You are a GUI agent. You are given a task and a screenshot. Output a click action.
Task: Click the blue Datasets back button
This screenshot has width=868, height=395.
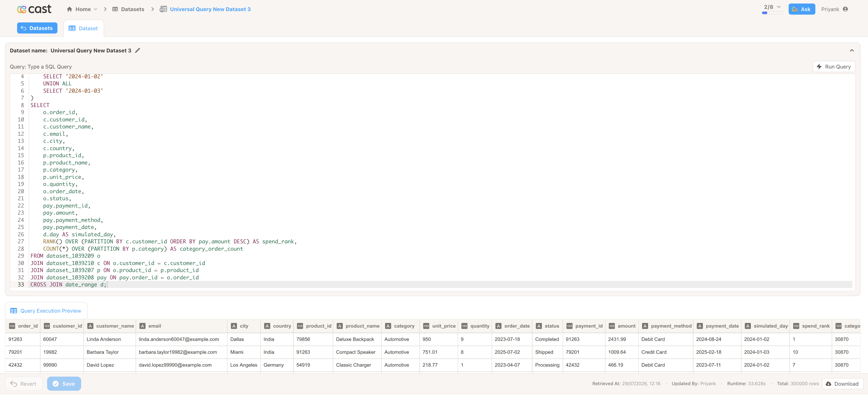pyautogui.click(x=37, y=28)
